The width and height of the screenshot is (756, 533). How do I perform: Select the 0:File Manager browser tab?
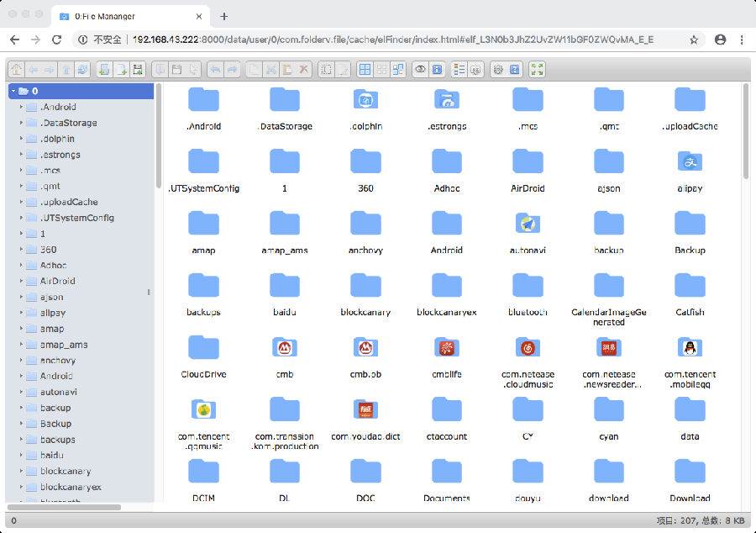click(x=130, y=17)
